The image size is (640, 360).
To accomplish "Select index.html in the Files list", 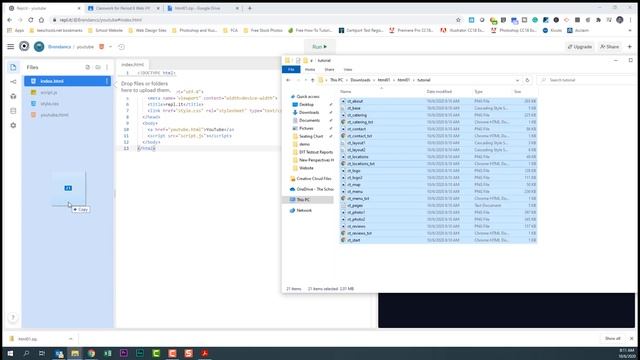I will click(x=67, y=81).
